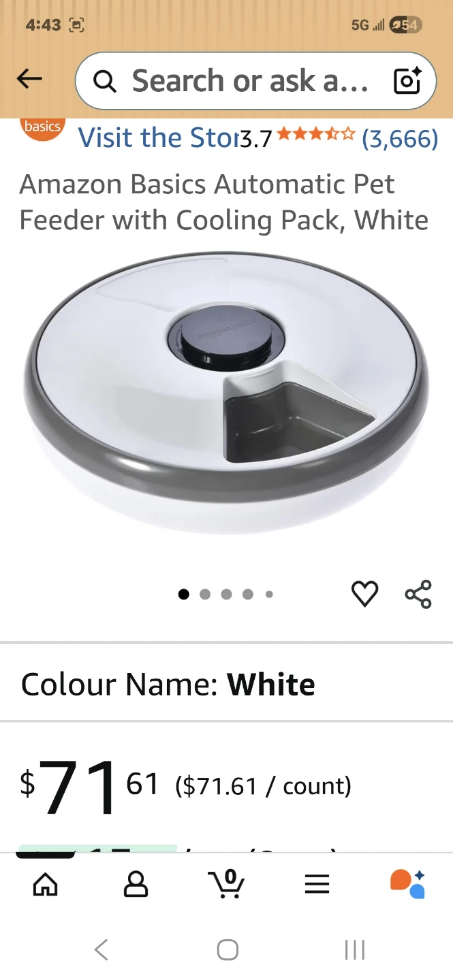The height and width of the screenshot is (980, 453).
Task: Go back using the top-left arrow
Action: coord(29,80)
